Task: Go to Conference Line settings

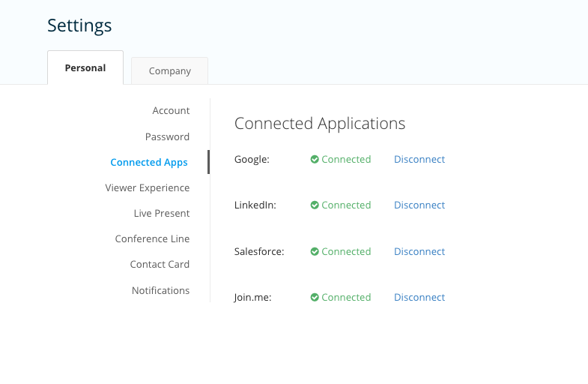Action: coord(152,238)
